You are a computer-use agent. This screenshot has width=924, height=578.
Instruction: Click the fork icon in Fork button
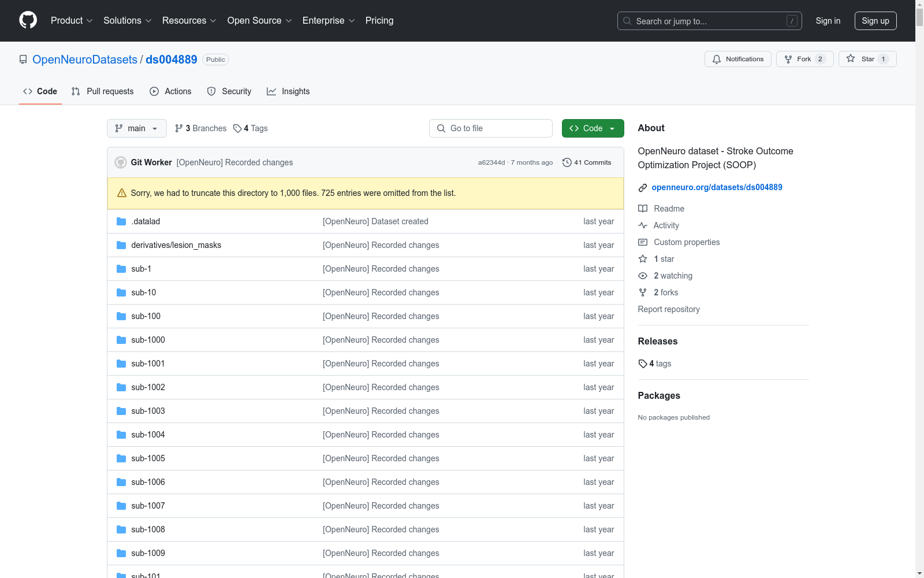tap(788, 59)
